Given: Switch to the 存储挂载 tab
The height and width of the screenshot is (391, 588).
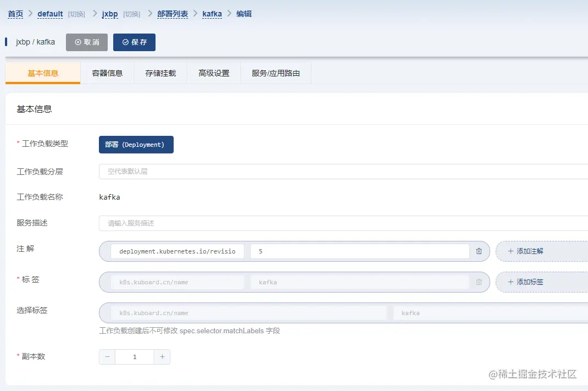Looking at the screenshot, I should [x=160, y=73].
